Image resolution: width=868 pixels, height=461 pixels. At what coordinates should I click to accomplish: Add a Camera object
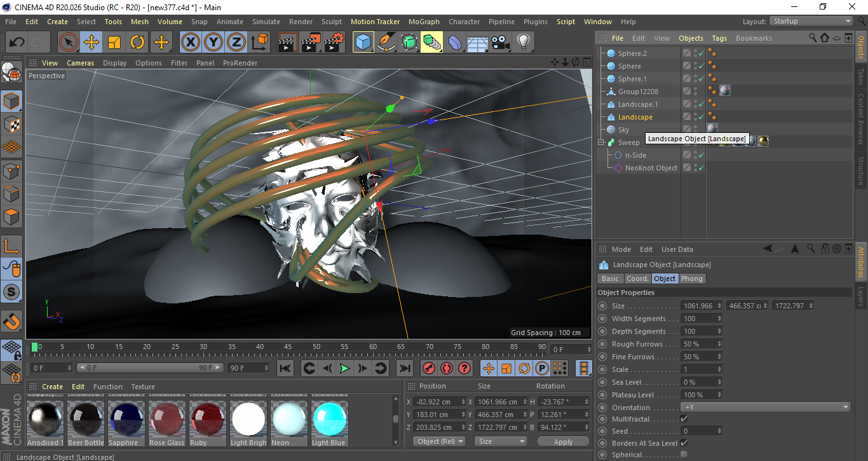(x=501, y=43)
